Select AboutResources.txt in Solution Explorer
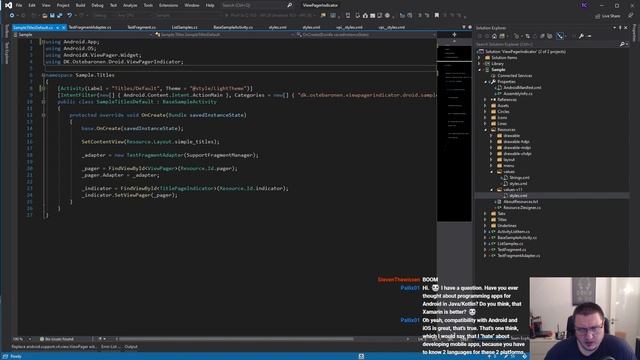The height and width of the screenshot is (360, 640). click(520, 202)
